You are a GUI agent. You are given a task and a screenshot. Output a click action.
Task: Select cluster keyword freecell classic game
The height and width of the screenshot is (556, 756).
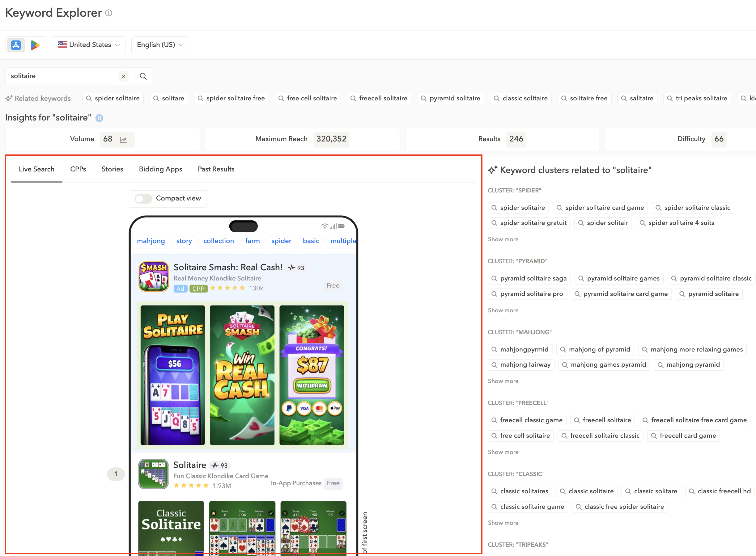(527, 420)
